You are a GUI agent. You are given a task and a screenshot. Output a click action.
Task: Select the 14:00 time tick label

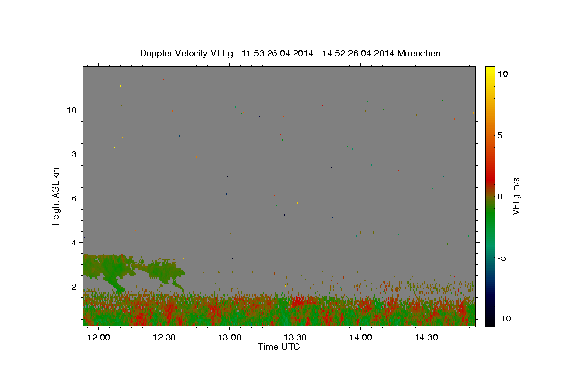[x=361, y=337]
